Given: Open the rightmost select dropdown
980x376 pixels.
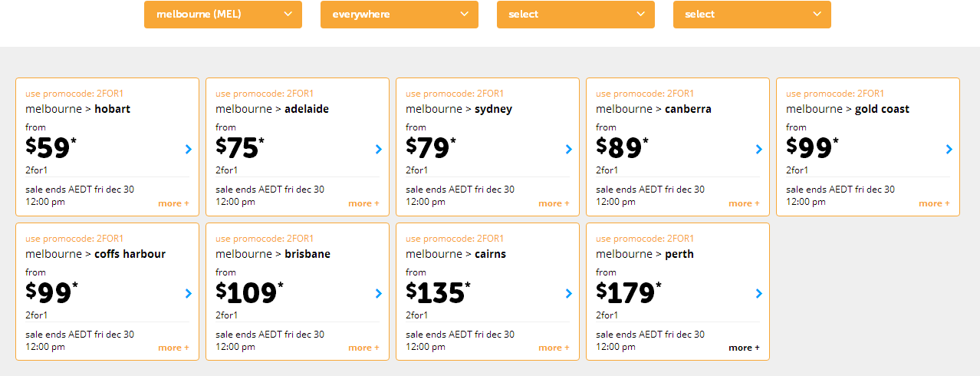Looking at the screenshot, I should click(x=751, y=14).
